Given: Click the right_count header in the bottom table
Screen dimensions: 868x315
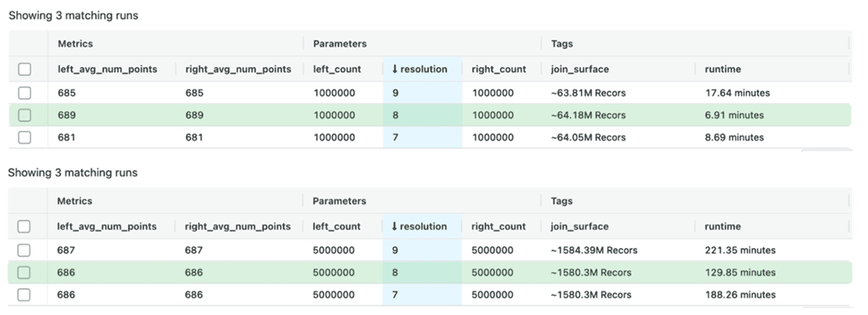Looking at the screenshot, I should (498, 226).
